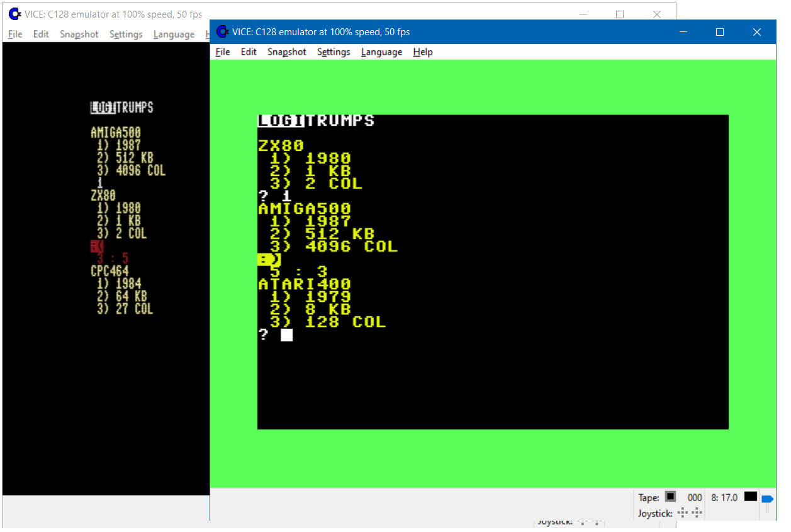The image size is (791, 532).
Task: Click the highlighted yellow smiley in the front window
Action: point(269,259)
